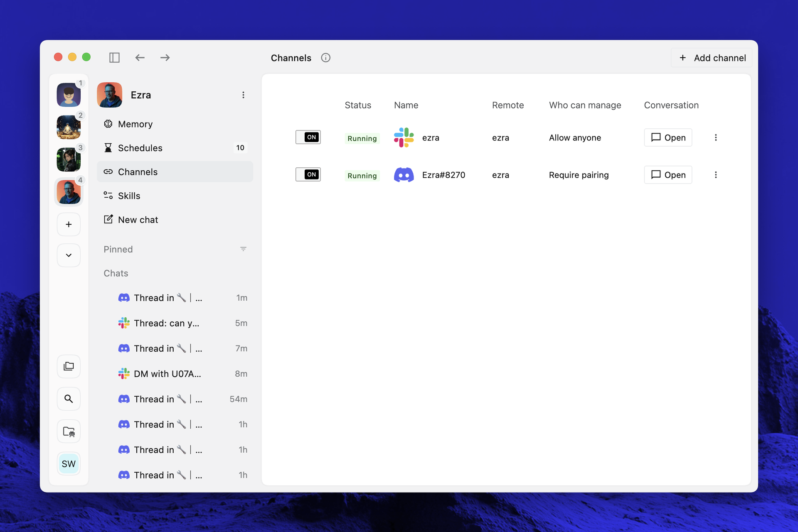This screenshot has height=532, width=798.
Task: Expand the agent list chevron
Action: [69, 255]
